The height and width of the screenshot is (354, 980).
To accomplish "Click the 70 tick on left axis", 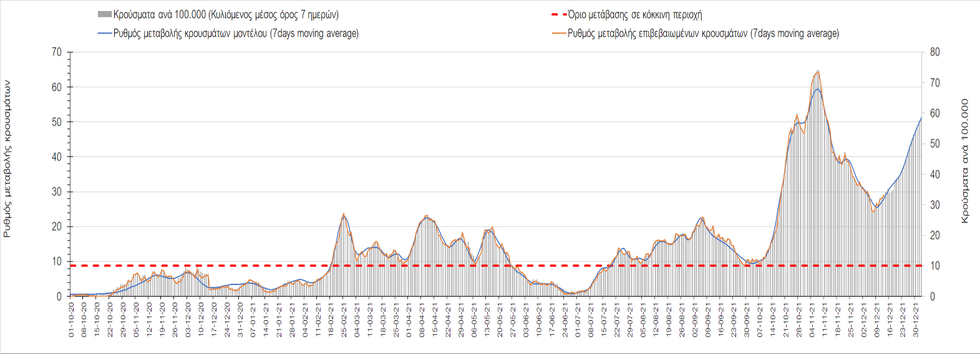I will click(x=57, y=52).
